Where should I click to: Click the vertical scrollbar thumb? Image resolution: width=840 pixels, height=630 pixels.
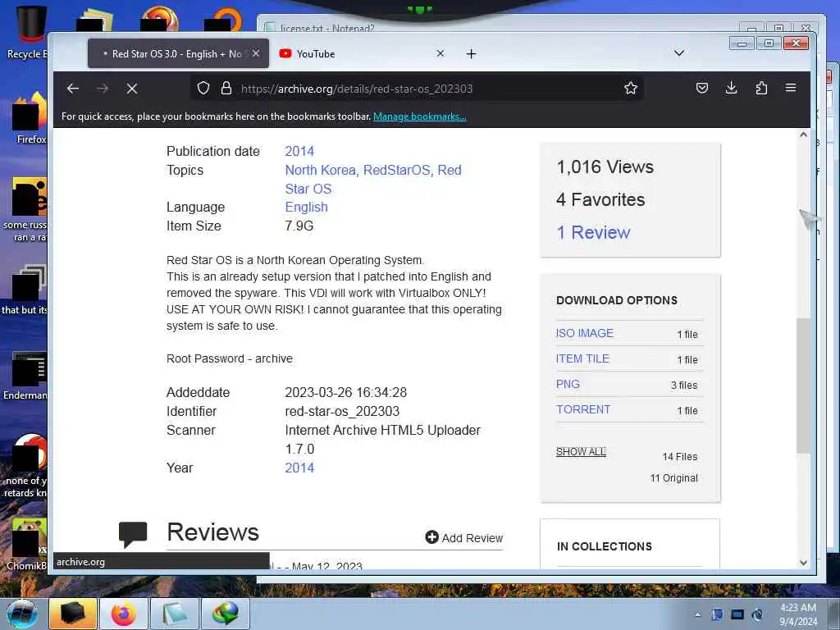click(803, 386)
